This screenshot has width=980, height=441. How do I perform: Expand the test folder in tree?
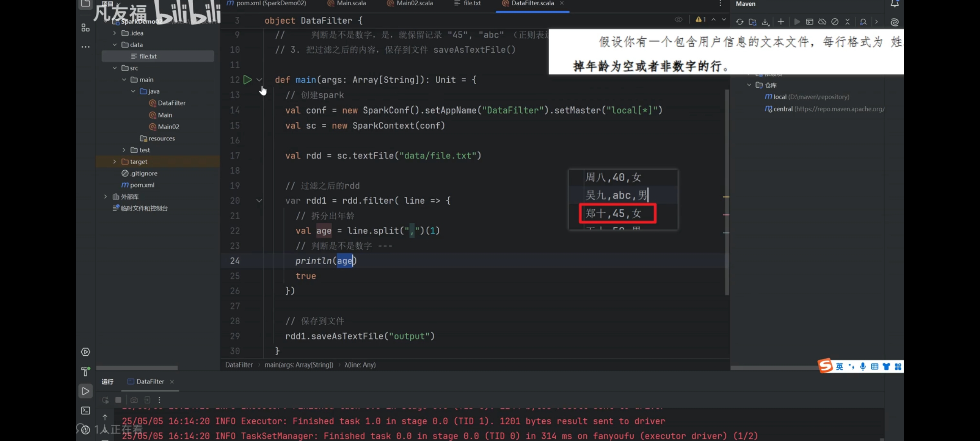124,150
